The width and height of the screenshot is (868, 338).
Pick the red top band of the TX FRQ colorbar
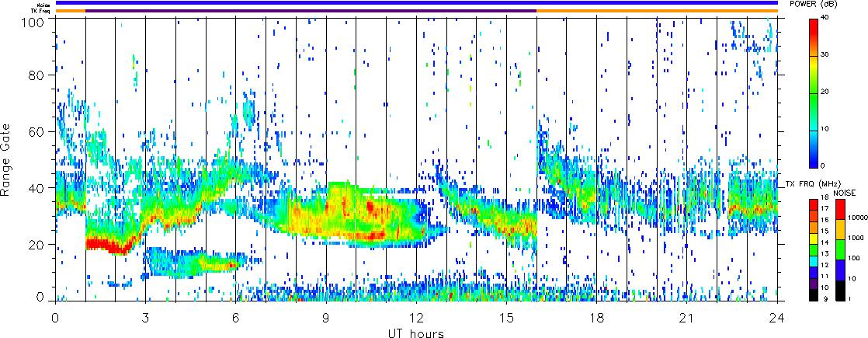pyautogui.click(x=813, y=204)
